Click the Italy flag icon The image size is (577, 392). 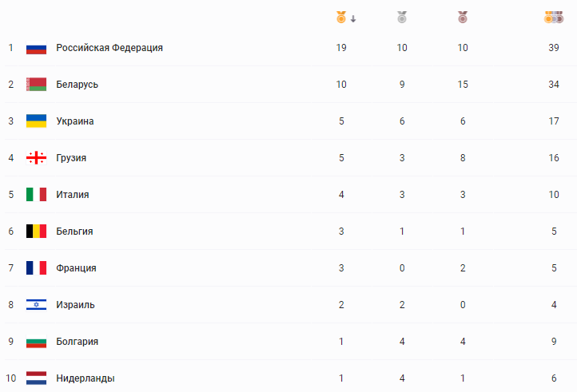pyautogui.click(x=36, y=195)
